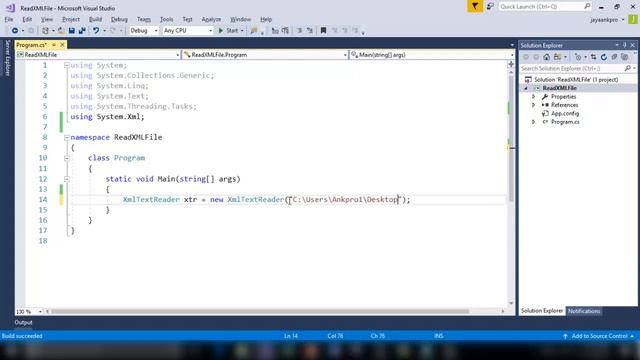Viewport: 640px width, 360px height.
Task: Click Solution Explorer Home icon
Action: (547, 57)
